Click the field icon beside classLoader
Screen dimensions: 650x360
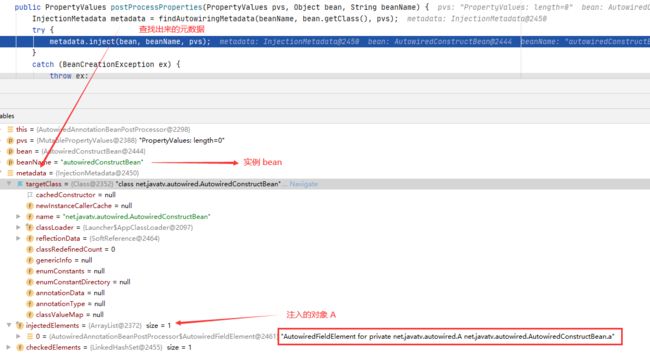tap(29, 227)
